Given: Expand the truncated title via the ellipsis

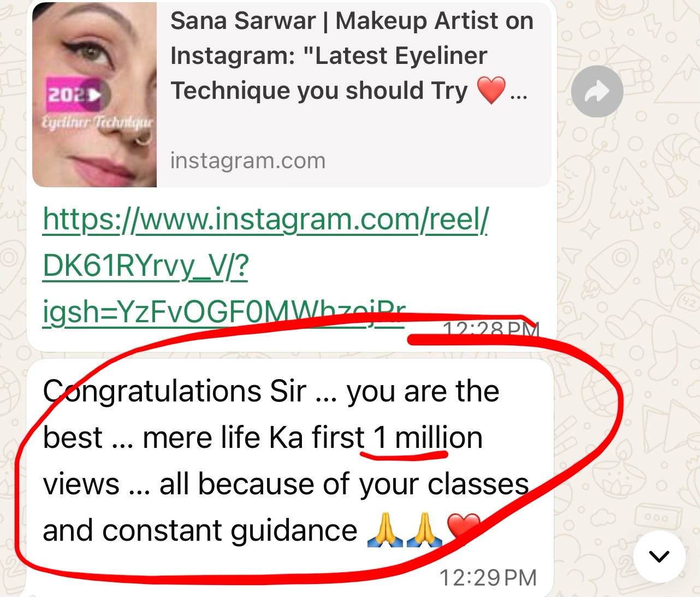Looking at the screenshot, I should (x=519, y=97).
